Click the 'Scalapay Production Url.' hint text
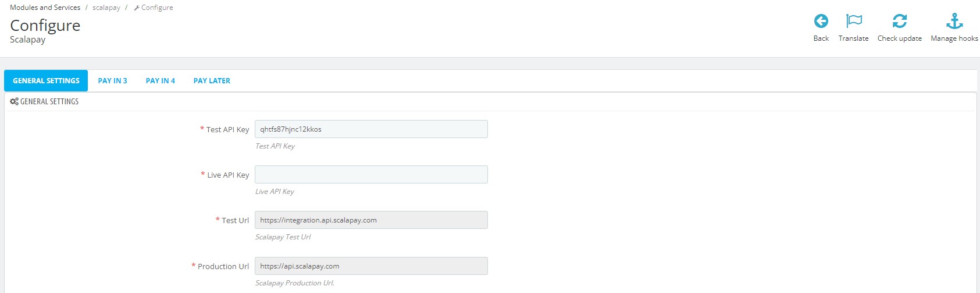This screenshot has height=293, width=980. 295,283
